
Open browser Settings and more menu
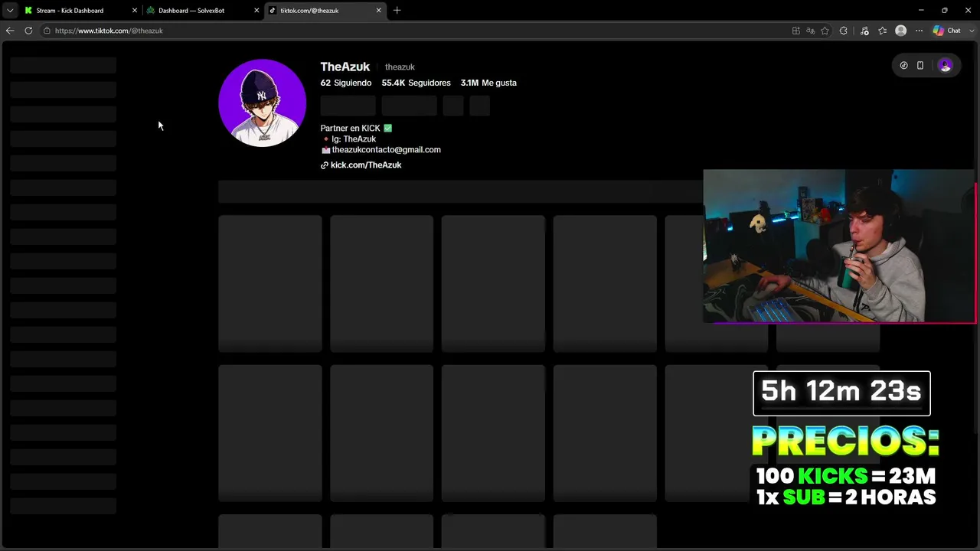tap(919, 31)
